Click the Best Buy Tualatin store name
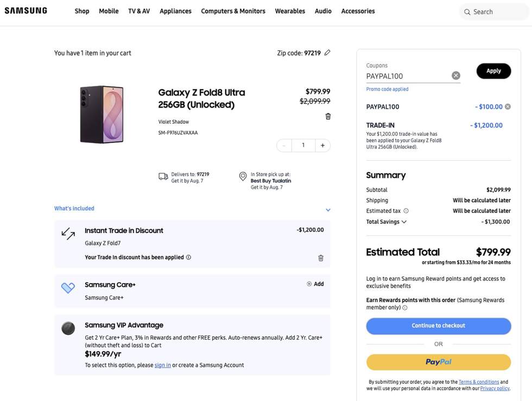Screen dimensions: 532x401 tap(271, 181)
